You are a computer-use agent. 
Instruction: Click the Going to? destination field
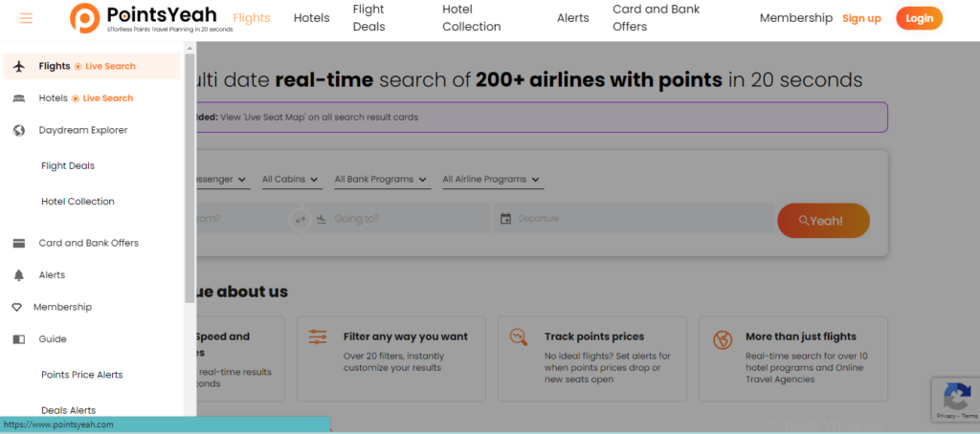pos(397,219)
